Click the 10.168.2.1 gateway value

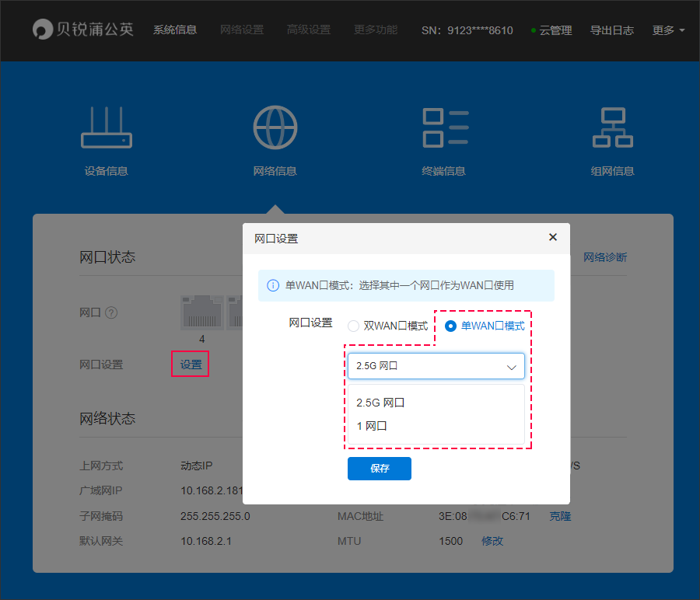[x=206, y=541]
